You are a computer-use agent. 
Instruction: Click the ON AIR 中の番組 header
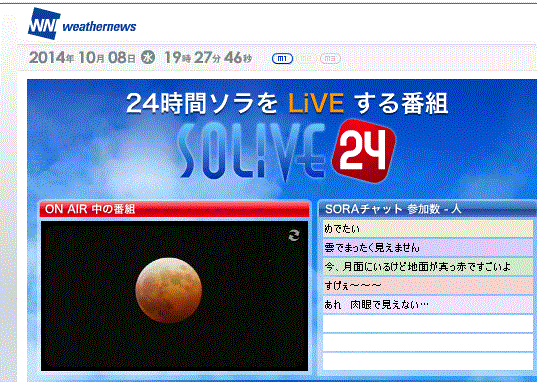[174, 209]
